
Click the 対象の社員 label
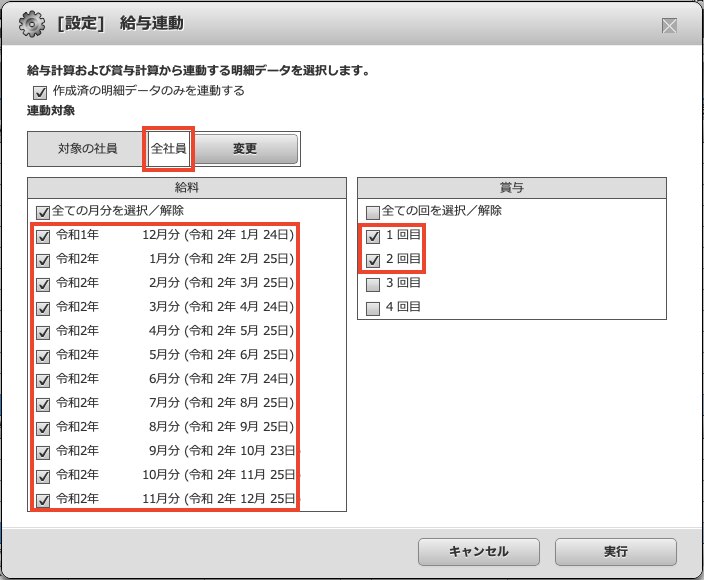88,149
